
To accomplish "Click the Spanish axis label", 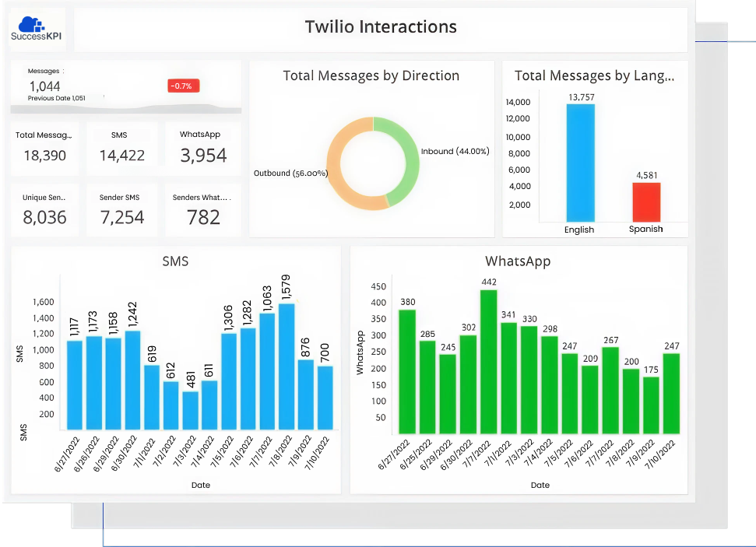I will (x=645, y=229).
